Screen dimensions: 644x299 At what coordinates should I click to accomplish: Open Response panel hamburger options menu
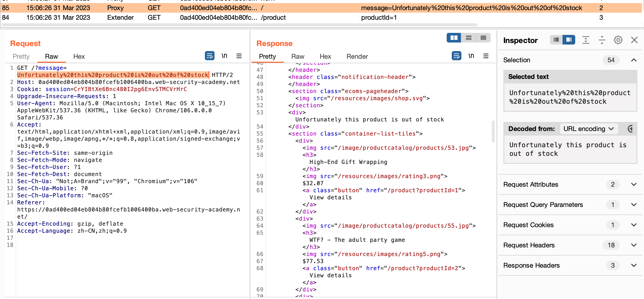(x=486, y=56)
